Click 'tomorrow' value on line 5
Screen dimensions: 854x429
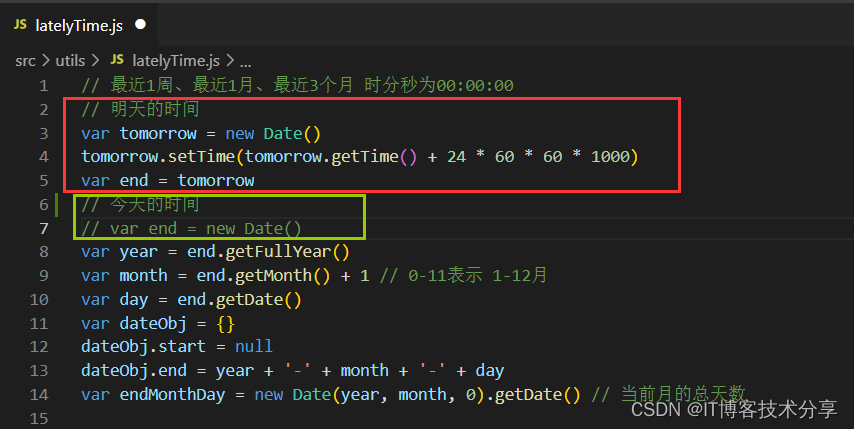click(216, 180)
